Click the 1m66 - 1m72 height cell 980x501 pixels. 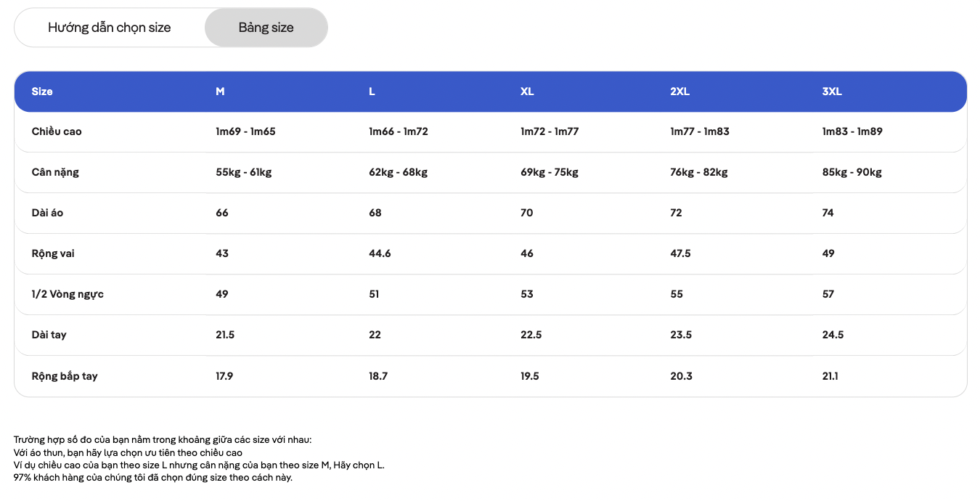pyautogui.click(x=399, y=131)
